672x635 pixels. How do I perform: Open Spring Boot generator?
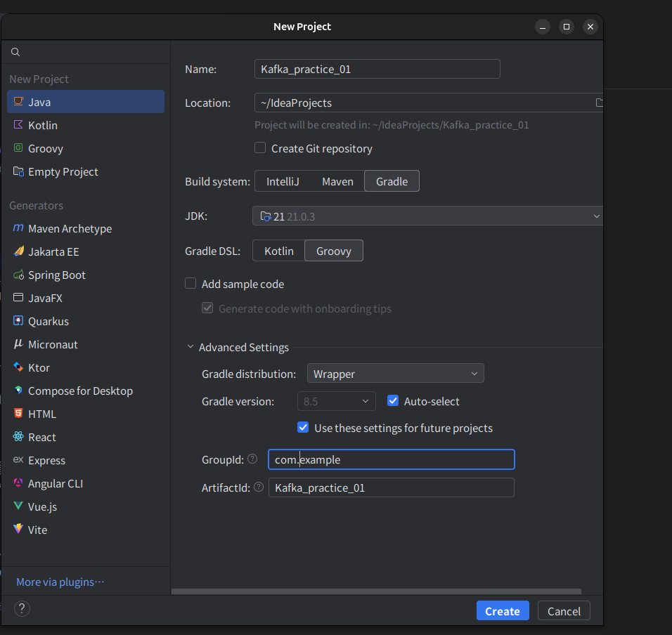pos(86,275)
